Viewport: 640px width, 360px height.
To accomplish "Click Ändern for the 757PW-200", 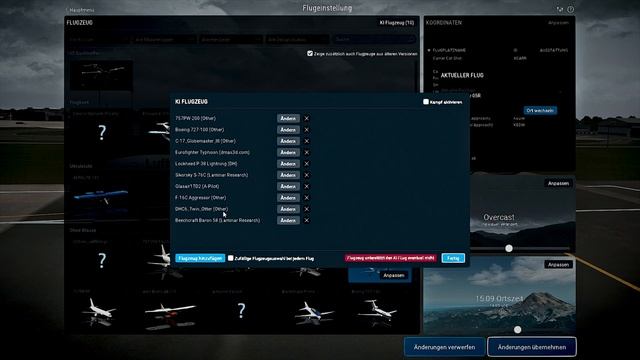I will [x=288, y=118].
